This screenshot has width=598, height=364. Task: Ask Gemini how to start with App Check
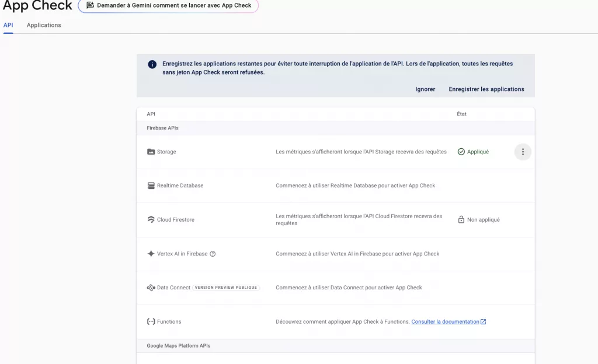(x=168, y=6)
